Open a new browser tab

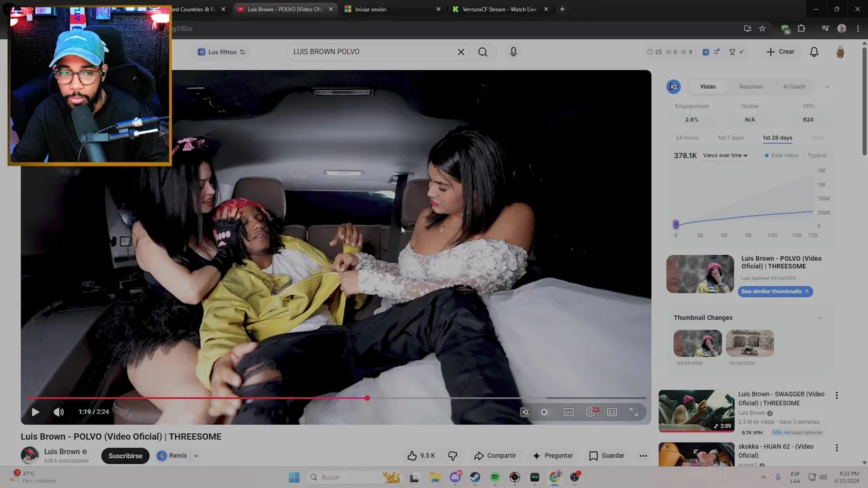[x=562, y=9]
